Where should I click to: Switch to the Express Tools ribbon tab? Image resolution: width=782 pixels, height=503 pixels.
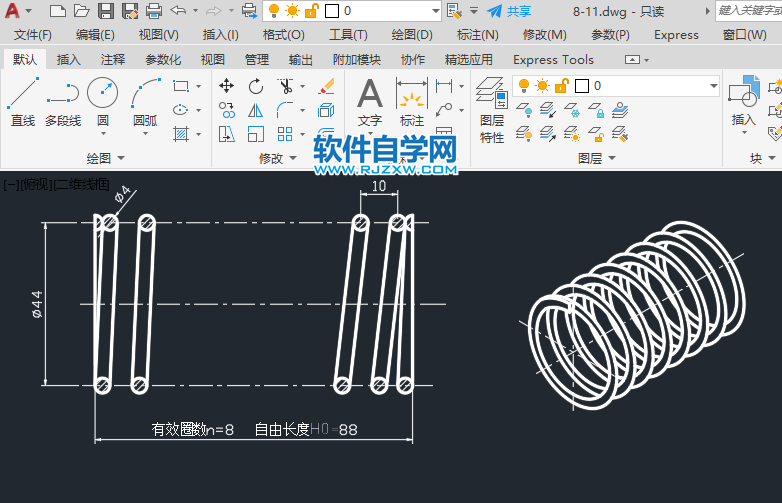553,60
